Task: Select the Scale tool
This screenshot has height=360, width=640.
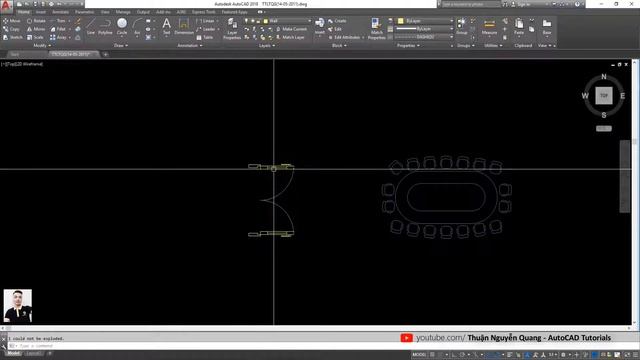Action: pyautogui.click(x=35, y=37)
